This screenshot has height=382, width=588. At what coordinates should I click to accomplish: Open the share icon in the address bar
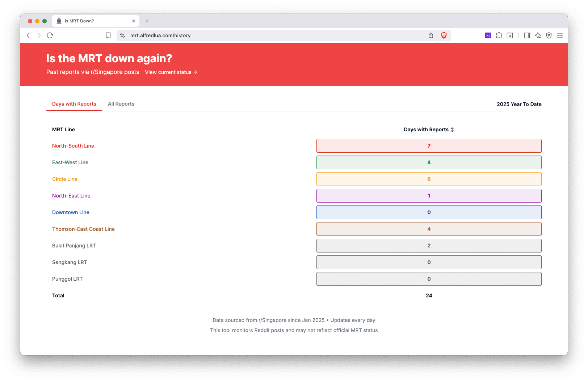[431, 35]
